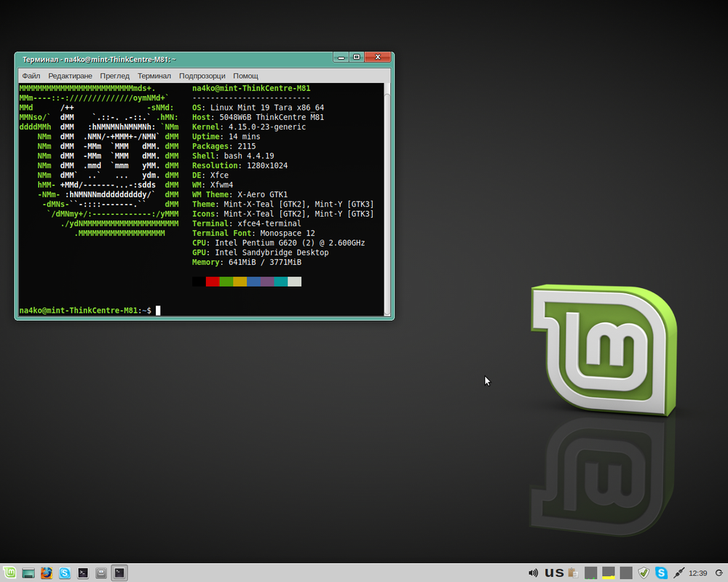Click 'OS: Linux Mint 19 Tara x86_64' line
The width and height of the screenshot is (728, 582).
(x=258, y=108)
